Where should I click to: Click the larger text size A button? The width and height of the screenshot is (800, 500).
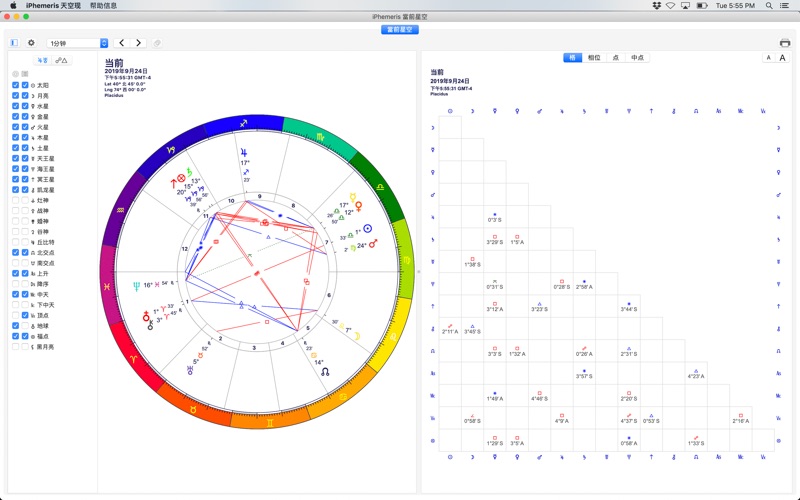[782, 58]
